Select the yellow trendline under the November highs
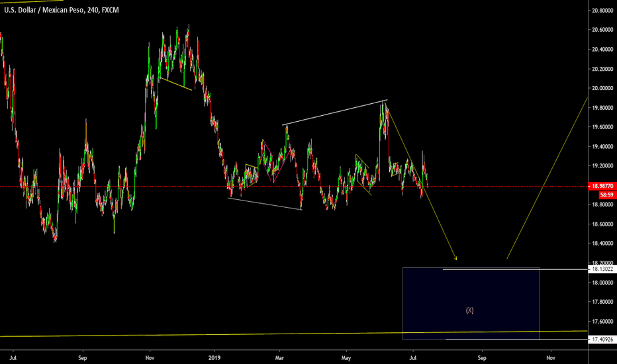This screenshot has height=364, width=617. pos(175,84)
